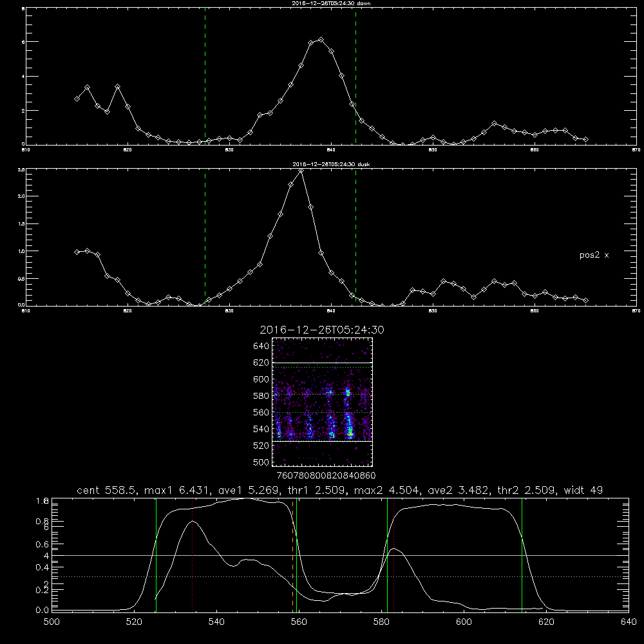Click the lower white horizontal line on spectral image
Image resolution: width=644 pixels, height=644 pixels.
click(322, 441)
